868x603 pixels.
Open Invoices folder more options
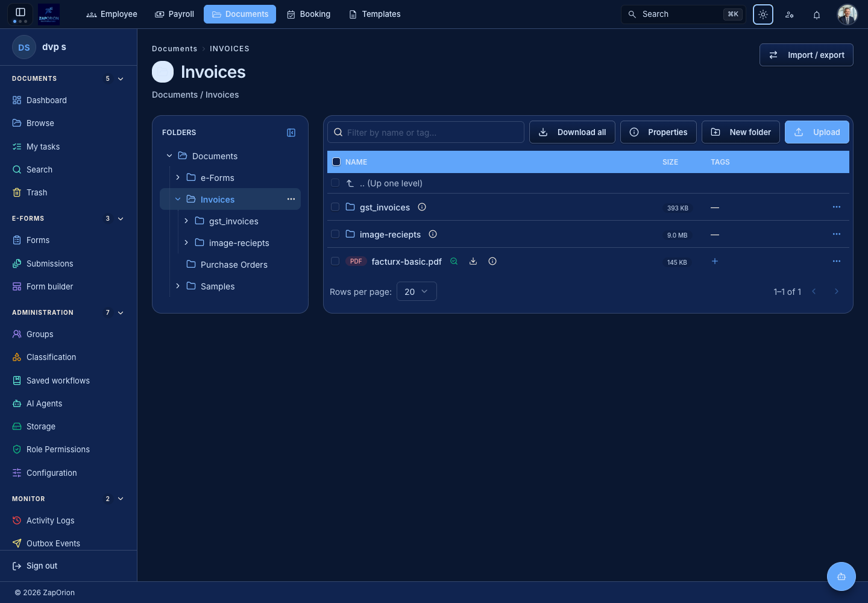point(291,199)
